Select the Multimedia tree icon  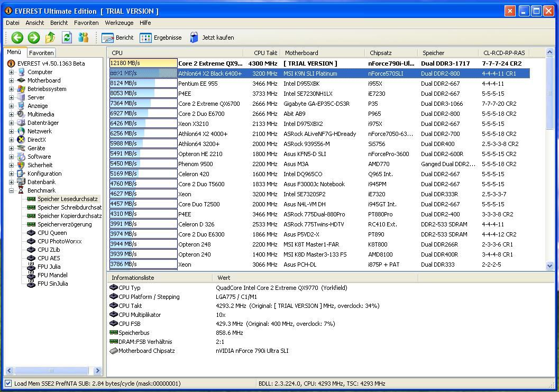tap(21, 114)
